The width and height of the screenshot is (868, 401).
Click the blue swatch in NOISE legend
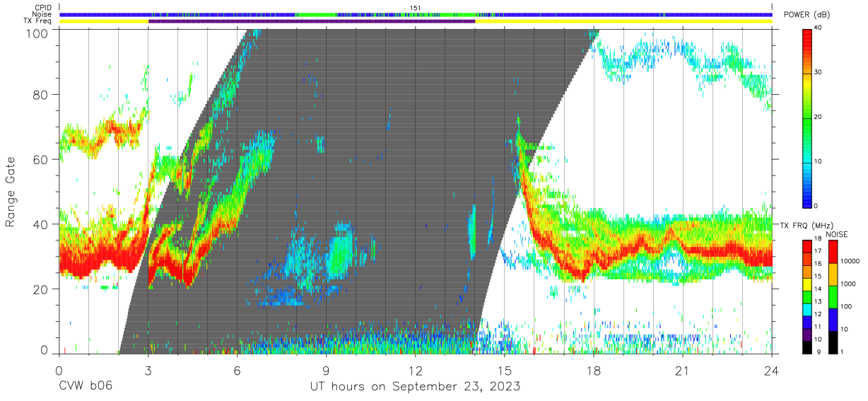point(833,320)
